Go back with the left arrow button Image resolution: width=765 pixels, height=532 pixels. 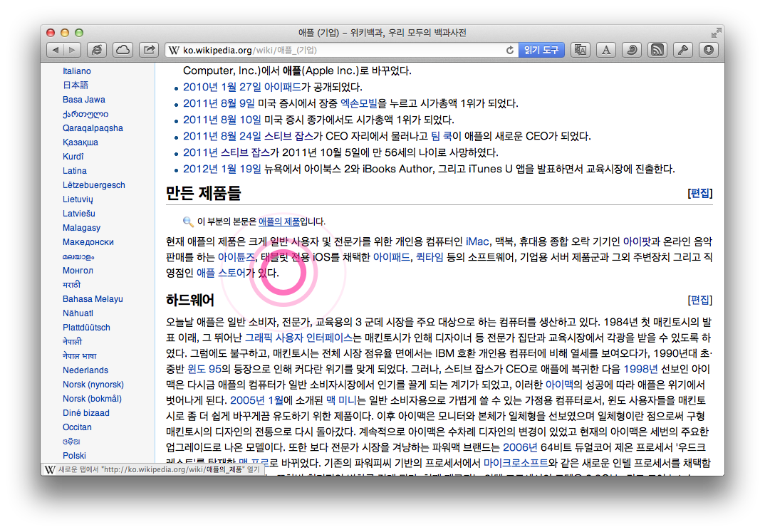point(55,50)
